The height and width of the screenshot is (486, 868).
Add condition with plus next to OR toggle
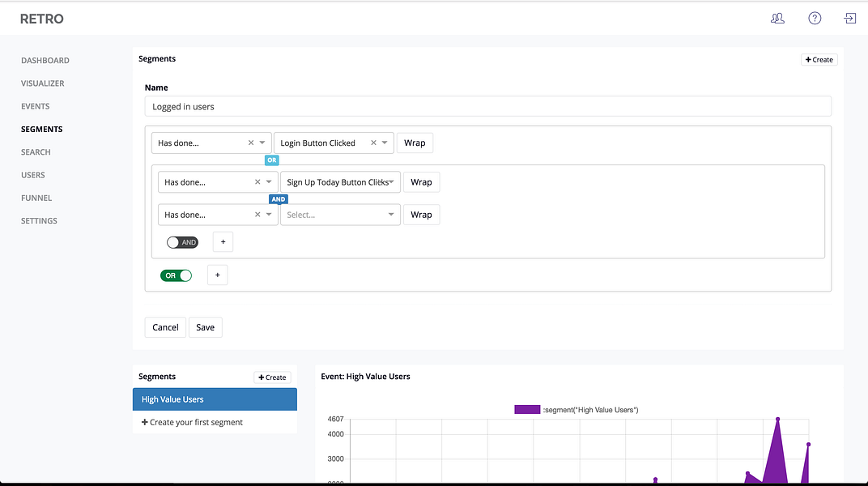coord(218,275)
